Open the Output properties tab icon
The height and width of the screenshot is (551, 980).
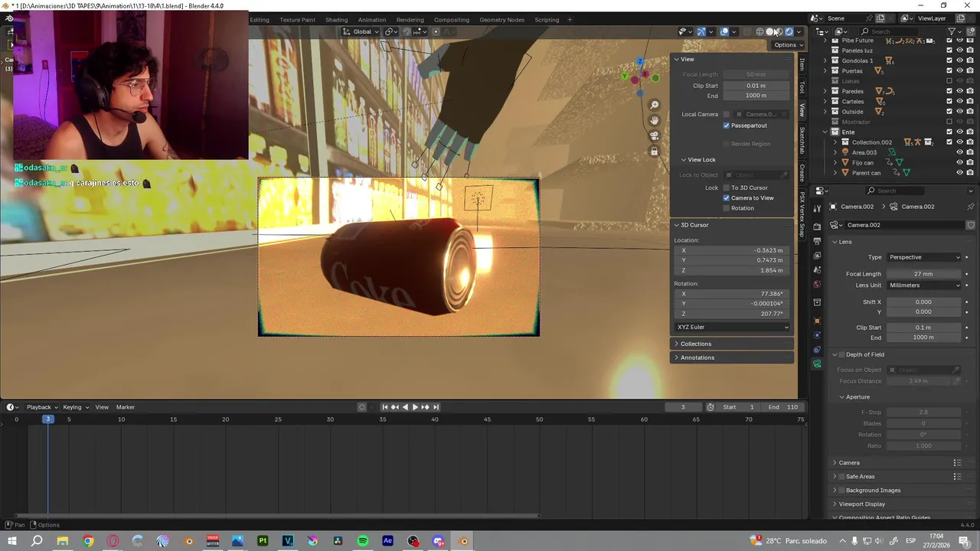click(x=817, y=241)
